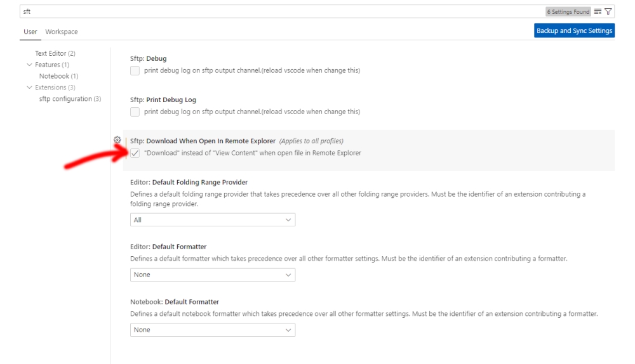
Task: Select sftp configuration (3) in the tree
Action: [x=70, y=99]
